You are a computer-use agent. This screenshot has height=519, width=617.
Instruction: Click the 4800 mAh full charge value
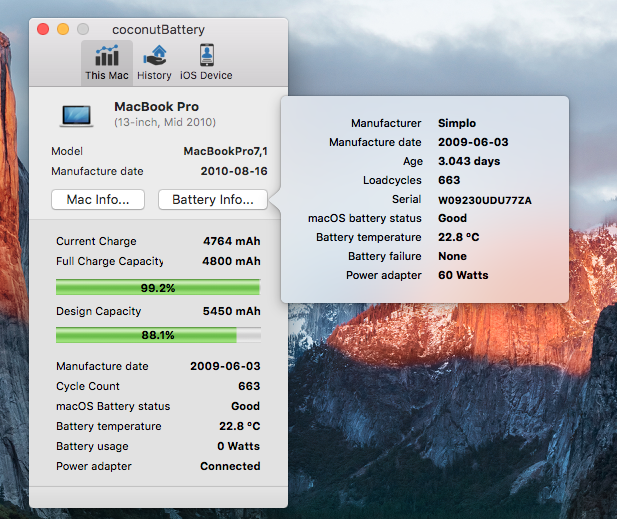231,261
